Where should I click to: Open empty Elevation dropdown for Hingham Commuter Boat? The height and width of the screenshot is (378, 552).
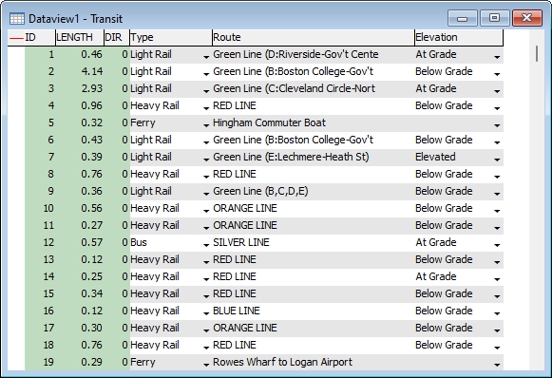point(497,125)
